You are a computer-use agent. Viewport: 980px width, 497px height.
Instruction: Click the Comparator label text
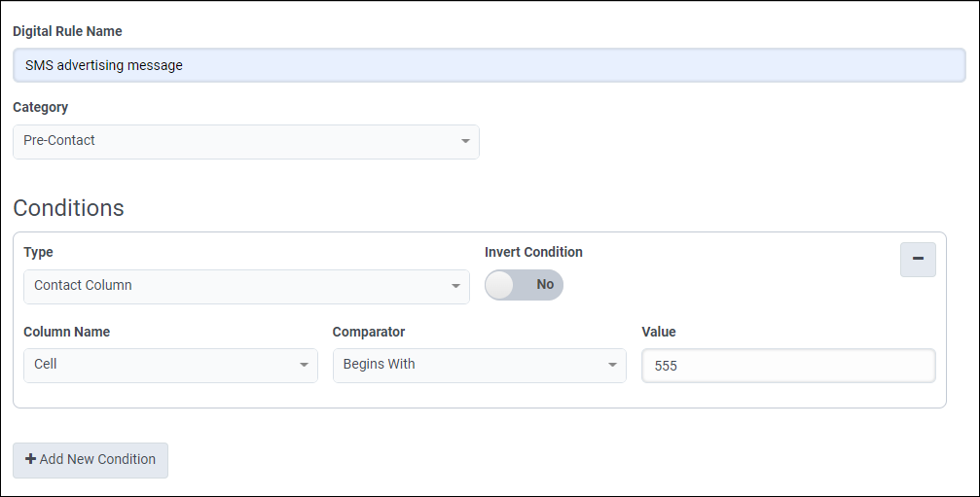point(367,332)
